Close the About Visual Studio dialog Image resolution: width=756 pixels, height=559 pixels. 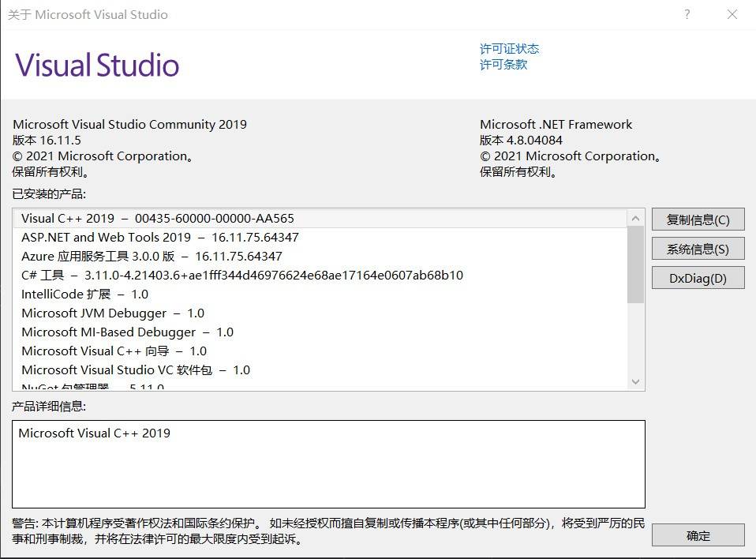(732, 14)
